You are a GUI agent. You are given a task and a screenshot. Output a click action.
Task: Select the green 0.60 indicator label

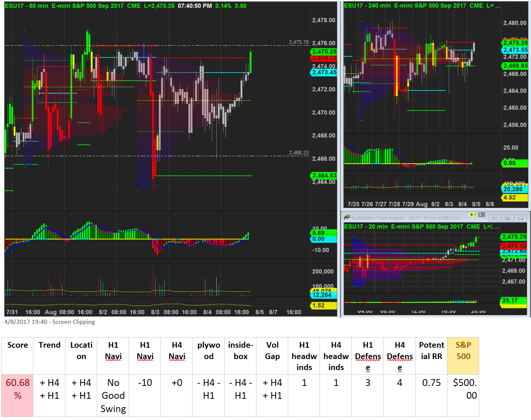[x=515, y=163]
